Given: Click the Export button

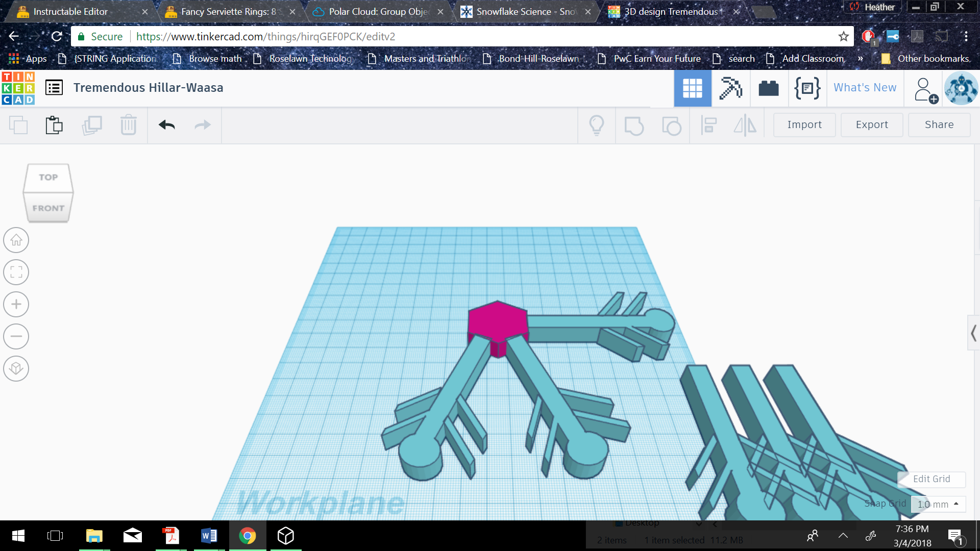Looking at the screenshot, I should 872,125.
